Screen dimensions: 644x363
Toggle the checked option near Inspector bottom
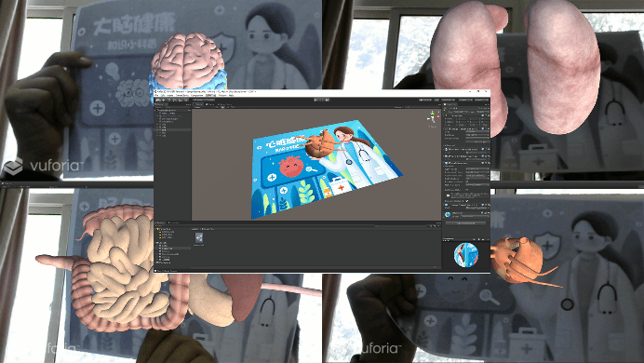click(467, 201)
